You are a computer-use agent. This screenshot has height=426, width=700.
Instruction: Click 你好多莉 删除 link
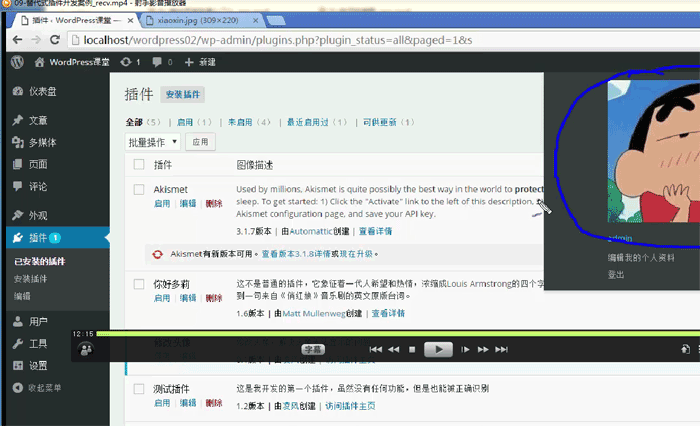214,298
